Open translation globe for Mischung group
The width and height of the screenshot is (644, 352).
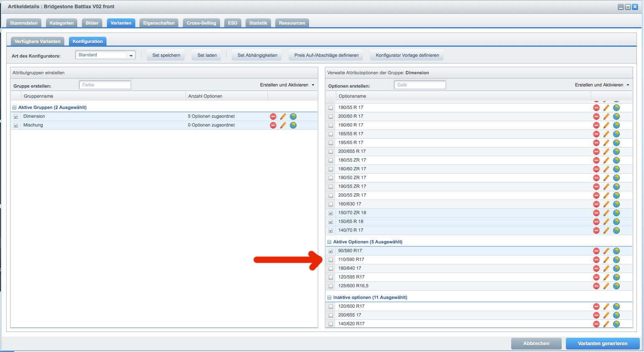tap(293, 125)
